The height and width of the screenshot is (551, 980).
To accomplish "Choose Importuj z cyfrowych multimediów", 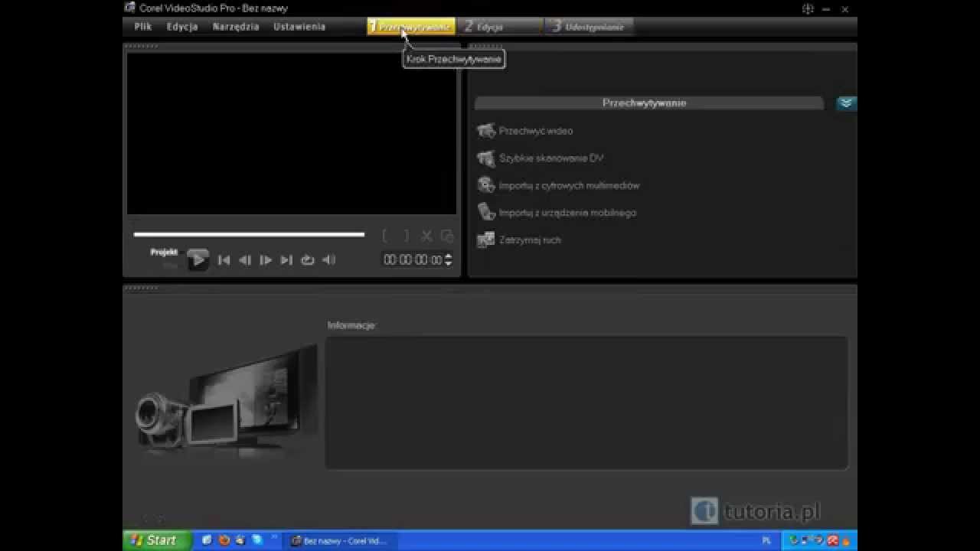I will (x=569, y=186).
